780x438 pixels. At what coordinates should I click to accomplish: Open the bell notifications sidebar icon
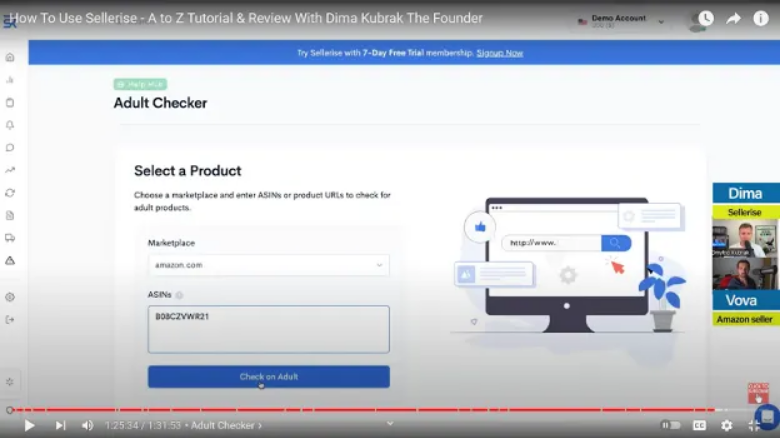10,125
